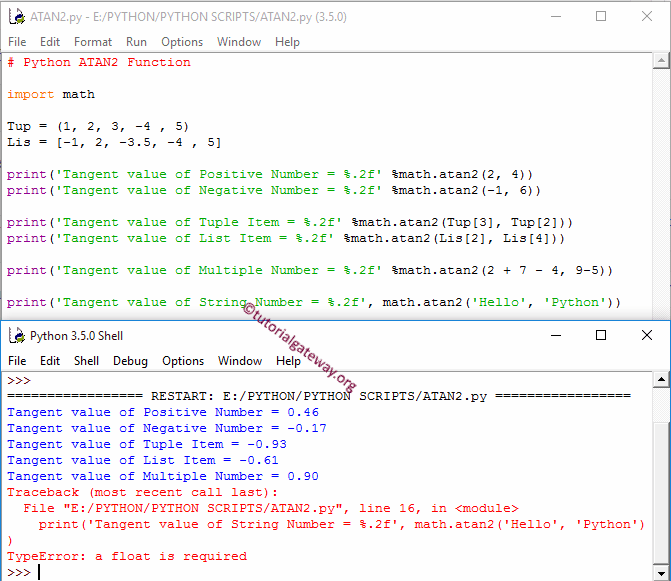Image resolution: width=671 pixels, height=581 pixels.
Task: Close the Python 3.5.0 Shell window
Action: click(x=647, y=335)
